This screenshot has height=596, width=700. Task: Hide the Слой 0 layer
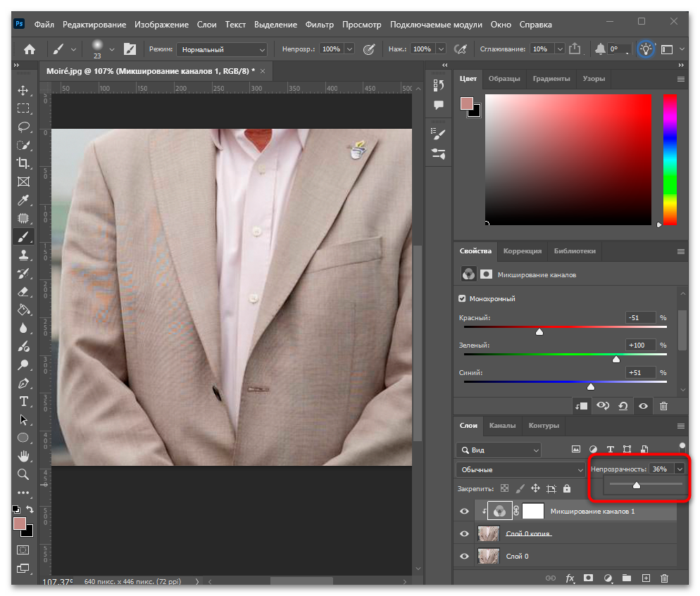pos(464,557)
